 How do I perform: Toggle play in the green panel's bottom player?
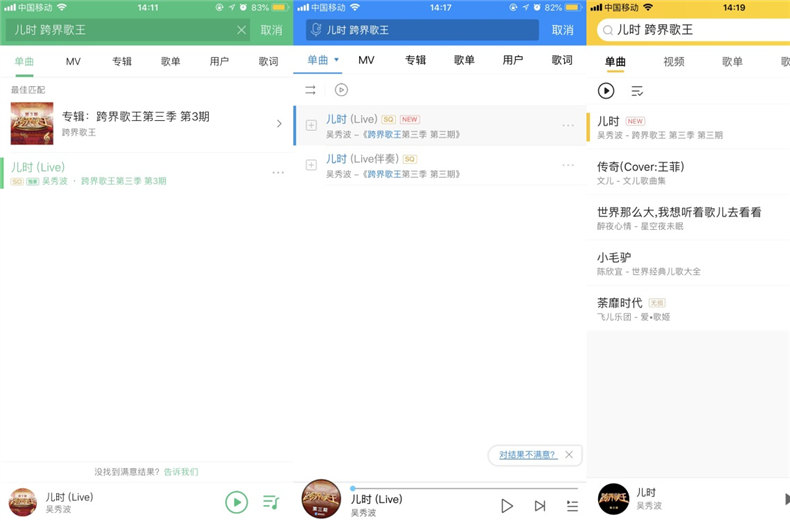point(236,502)
